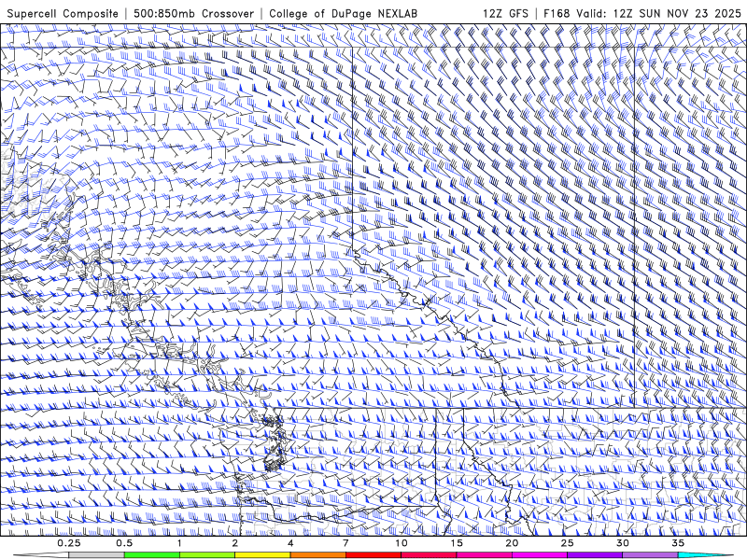This screenshot has width=747, height=560.
Task: Click the crimson 10–15 color bar segment
Action: point(429,555)
